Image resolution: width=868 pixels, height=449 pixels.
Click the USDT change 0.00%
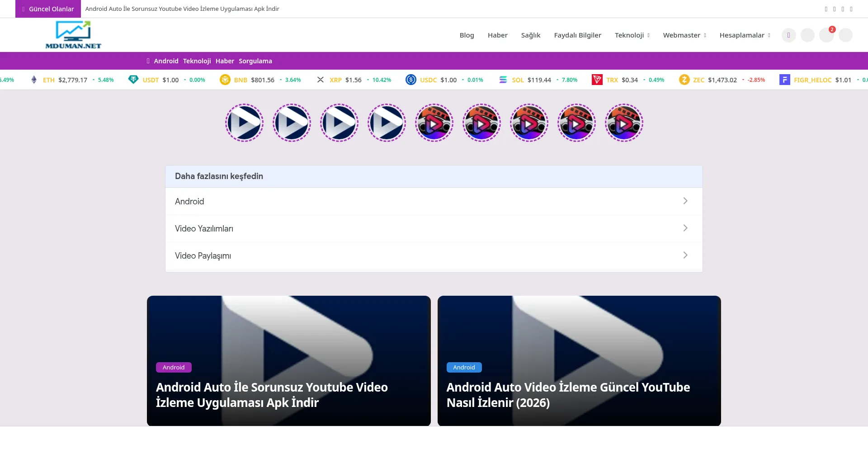(197, 80)
